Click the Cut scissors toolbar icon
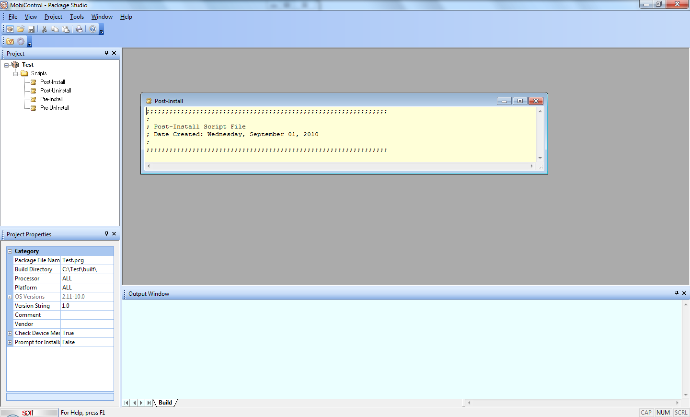The width and height of the screenshot is (690, 417). pyautogui.click(x=44, y=29)
